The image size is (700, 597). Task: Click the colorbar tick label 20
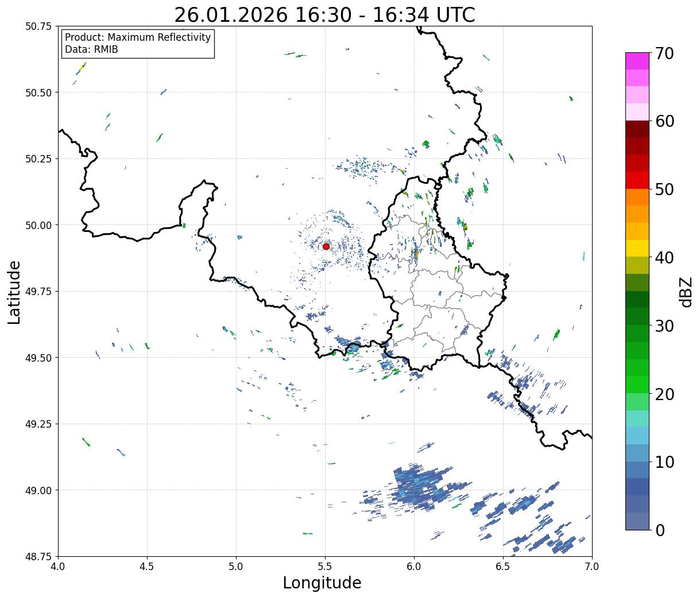(664, 394)
